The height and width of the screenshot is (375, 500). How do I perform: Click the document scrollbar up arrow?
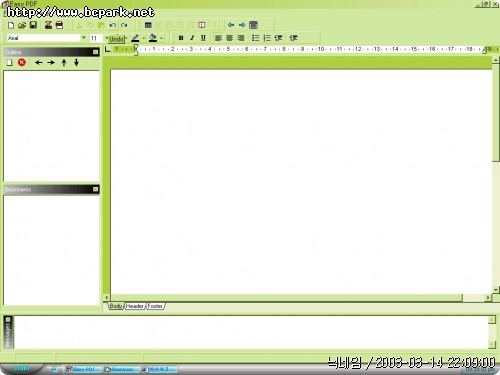[x=496, y=60]
